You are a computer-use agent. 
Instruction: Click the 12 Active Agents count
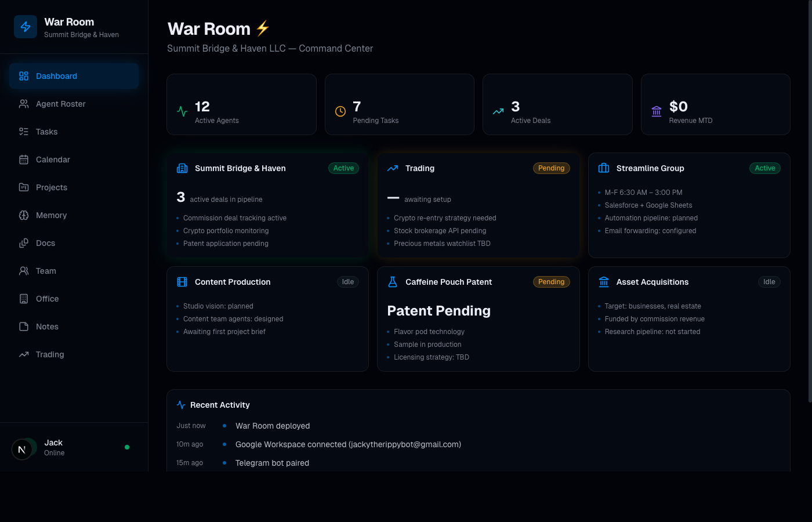(202, 107)
